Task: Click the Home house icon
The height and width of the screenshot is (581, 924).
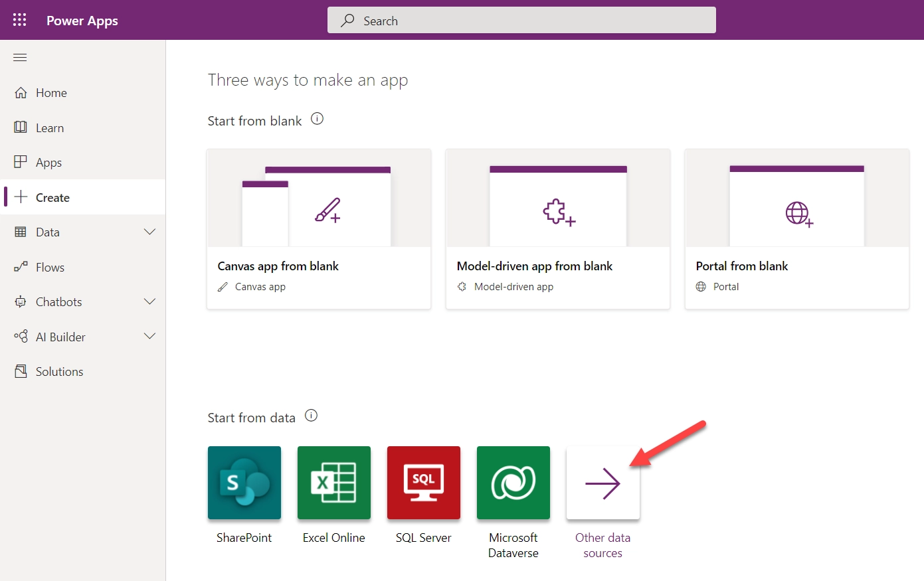Action: (21, 92)
